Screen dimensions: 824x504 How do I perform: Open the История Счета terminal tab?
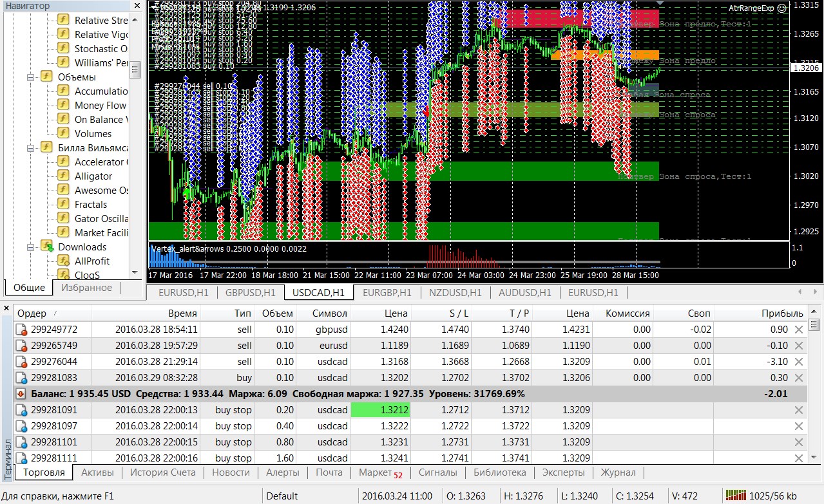(x=163, y=472)
